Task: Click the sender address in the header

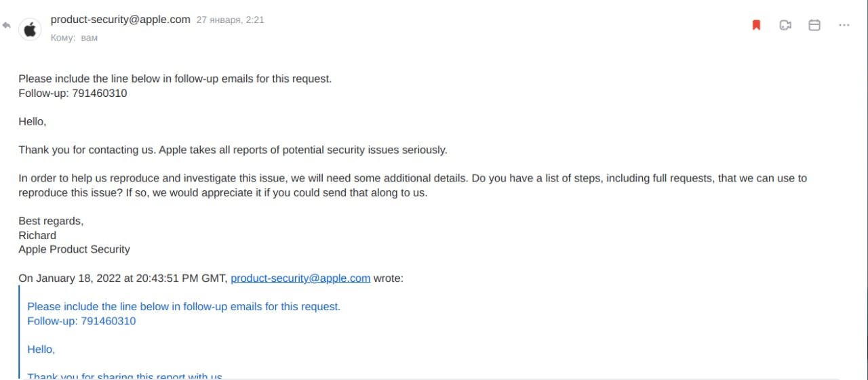Action: [x=120, y=20]
